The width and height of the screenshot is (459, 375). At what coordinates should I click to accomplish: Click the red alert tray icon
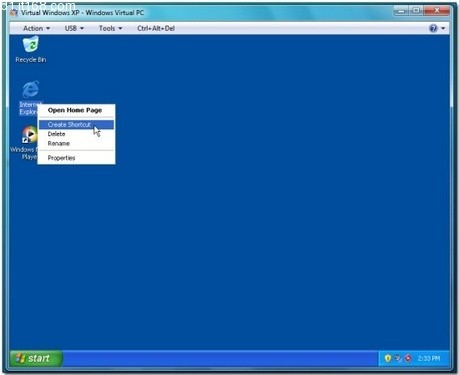point(408,358)
